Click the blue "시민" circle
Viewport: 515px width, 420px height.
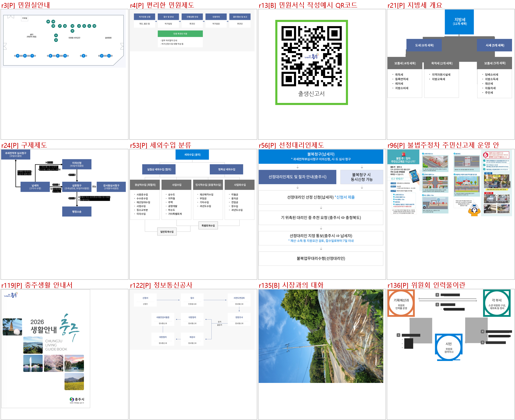click(449, 347)
